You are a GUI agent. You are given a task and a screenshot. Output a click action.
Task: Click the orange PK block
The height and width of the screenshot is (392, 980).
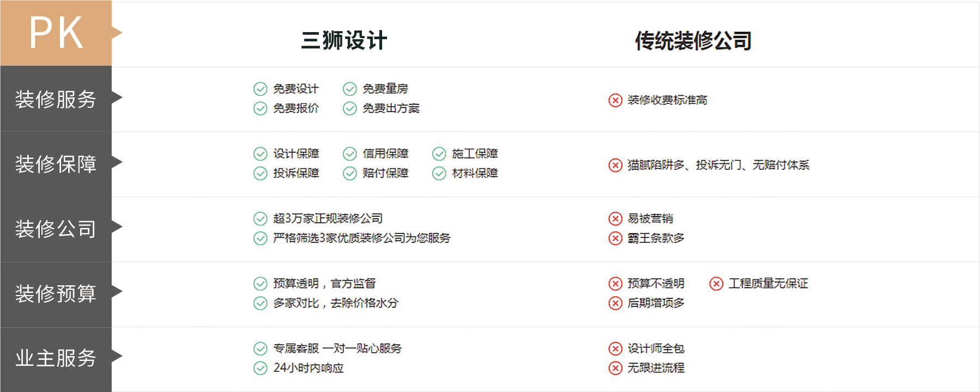coord(56,33)
